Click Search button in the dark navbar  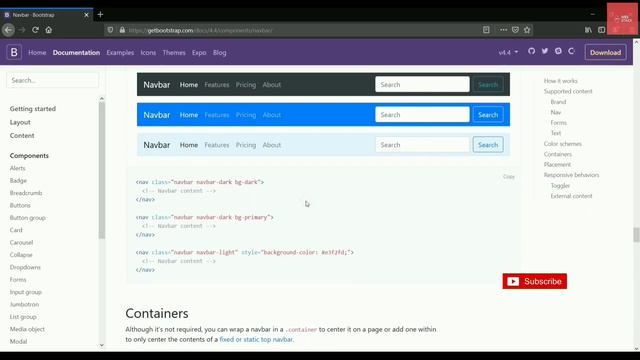point(488,84)
